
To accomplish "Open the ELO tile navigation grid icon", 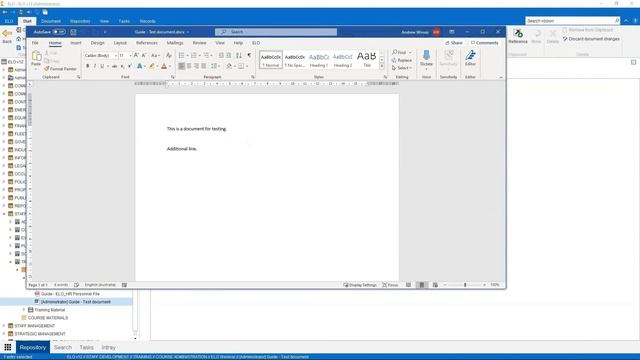I will coord(8,347).
